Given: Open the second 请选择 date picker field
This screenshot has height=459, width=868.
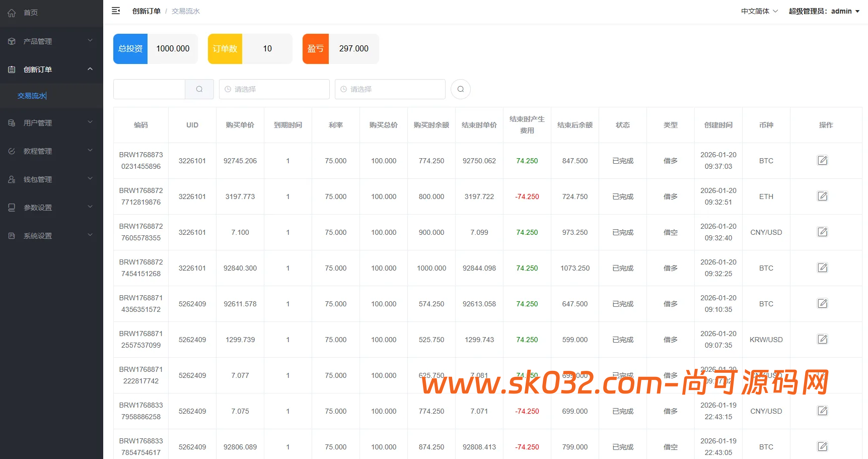Looking at the screenshot, I should click(x=390, y=89).
